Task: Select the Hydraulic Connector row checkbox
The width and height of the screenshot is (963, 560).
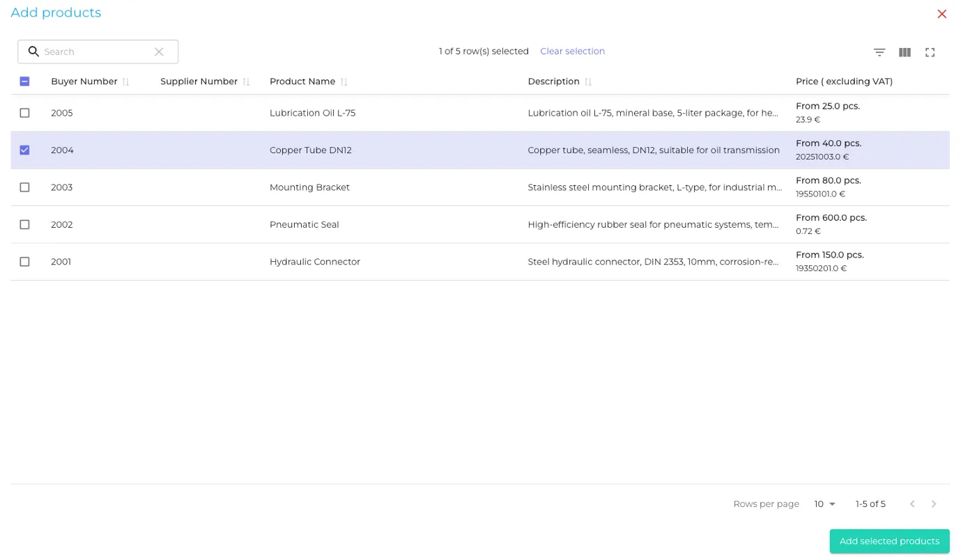Action: (25, 262)
